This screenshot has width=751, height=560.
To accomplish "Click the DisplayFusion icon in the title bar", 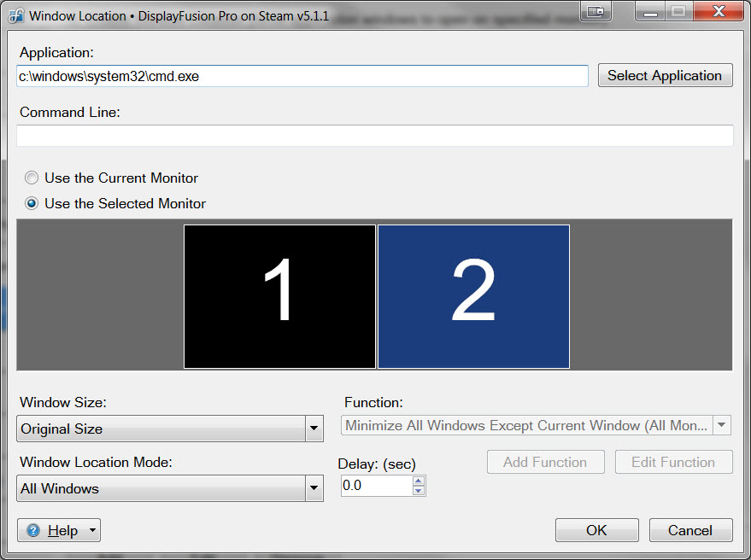I will tap(15, 15).
